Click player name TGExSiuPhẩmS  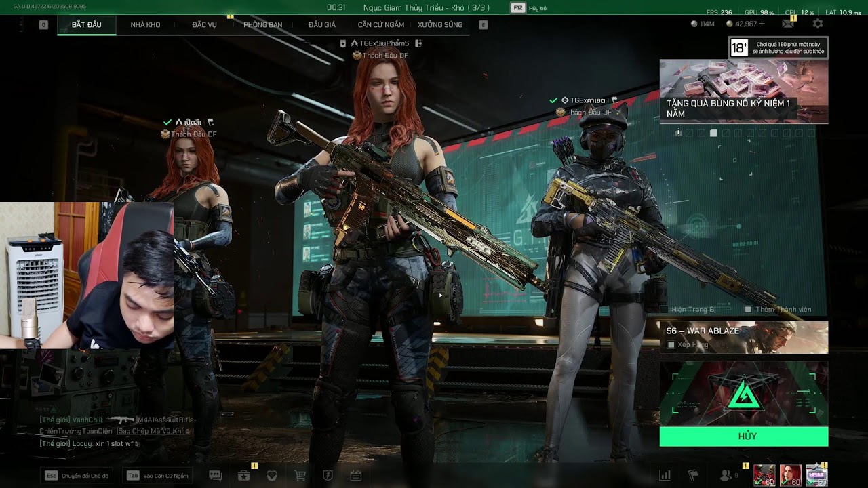click(384, 43)
